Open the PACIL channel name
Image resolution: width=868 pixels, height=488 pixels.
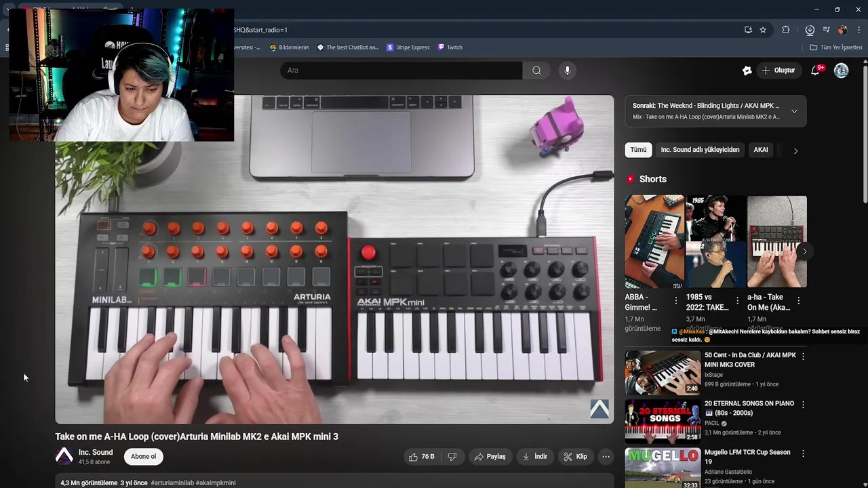tap(712, 423)
